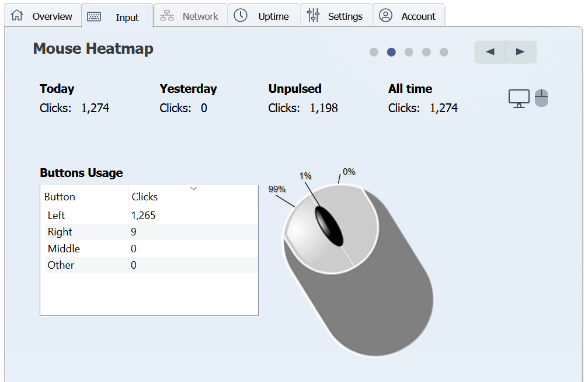This screenshot has height=382, width=588.
Task: Go to next page with right arrow
Action: [x=521, y=52]
